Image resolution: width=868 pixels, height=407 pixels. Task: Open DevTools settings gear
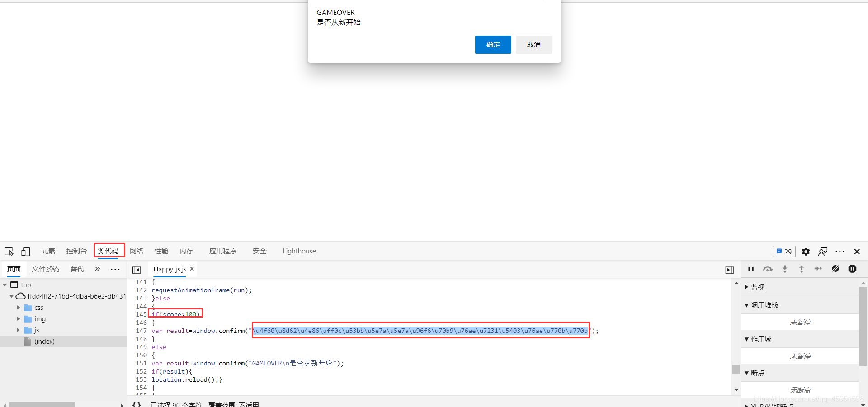806,252
